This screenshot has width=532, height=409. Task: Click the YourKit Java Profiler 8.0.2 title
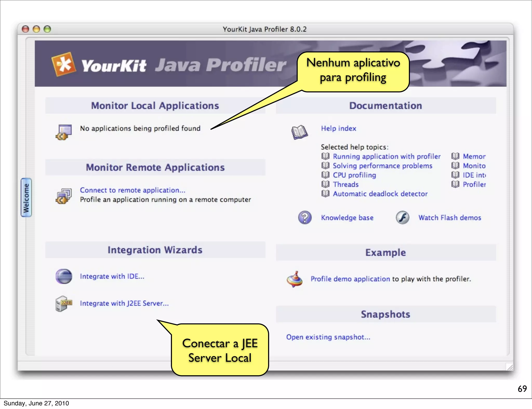click(265, 29)
